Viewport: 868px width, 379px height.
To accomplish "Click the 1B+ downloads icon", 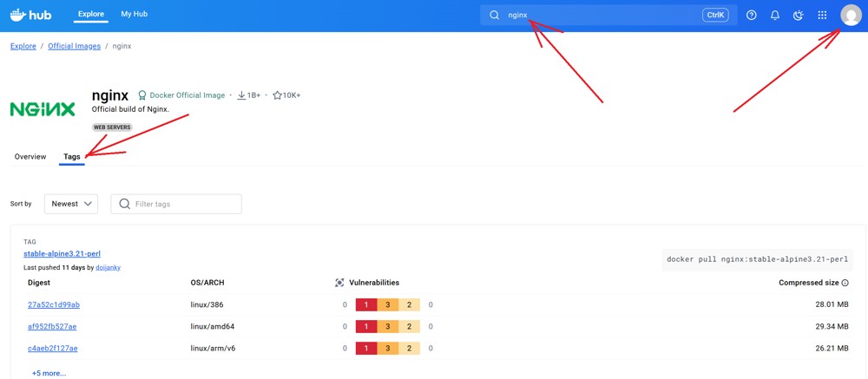I will click(x=241, y=95).
